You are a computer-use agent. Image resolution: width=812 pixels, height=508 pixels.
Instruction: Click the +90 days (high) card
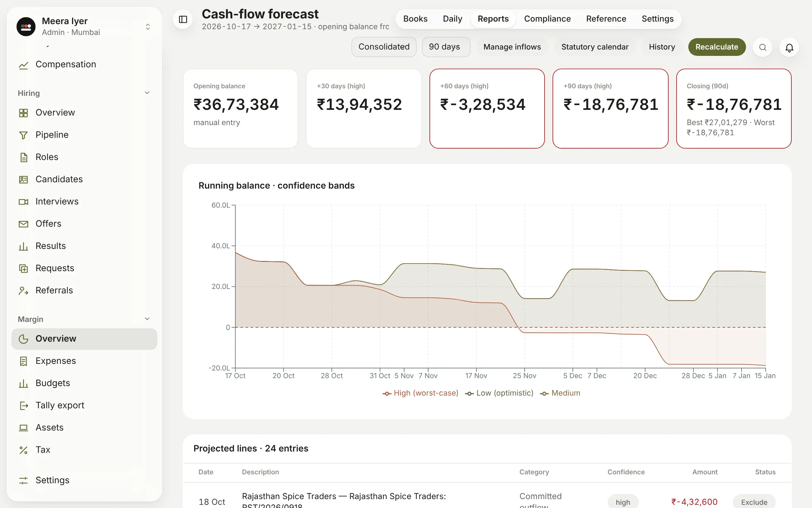point(610,109)
